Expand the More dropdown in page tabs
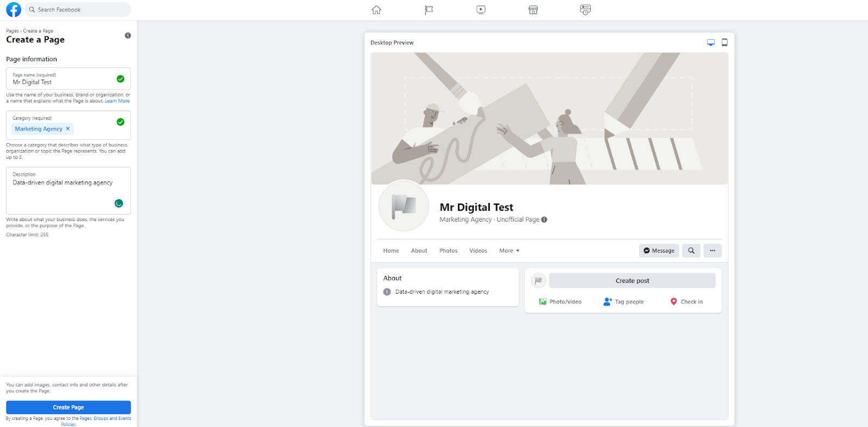This screenshot has height=427, width=868. pos(509,251)
